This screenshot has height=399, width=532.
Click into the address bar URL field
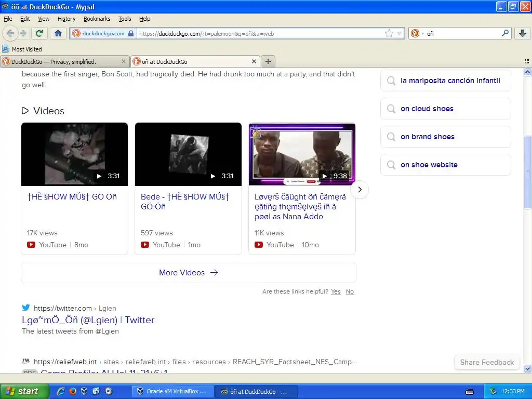tap(260, 33)
